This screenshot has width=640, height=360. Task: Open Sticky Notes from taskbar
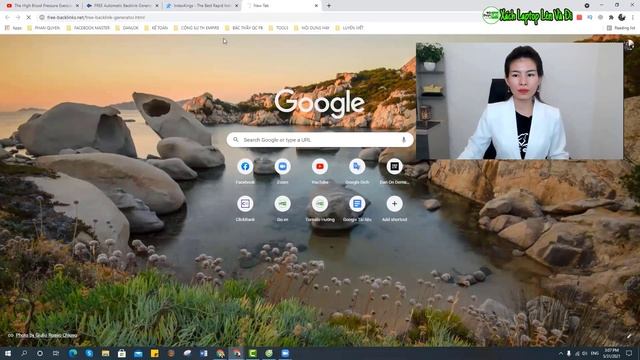click(x=154, y=353)
